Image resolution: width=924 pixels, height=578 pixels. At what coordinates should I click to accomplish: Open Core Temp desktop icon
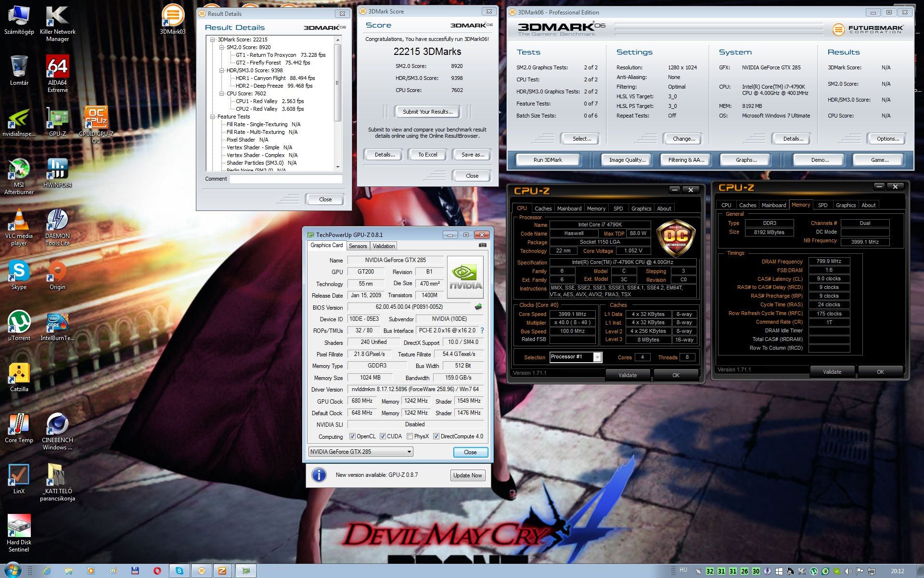(x=19, y=428)
